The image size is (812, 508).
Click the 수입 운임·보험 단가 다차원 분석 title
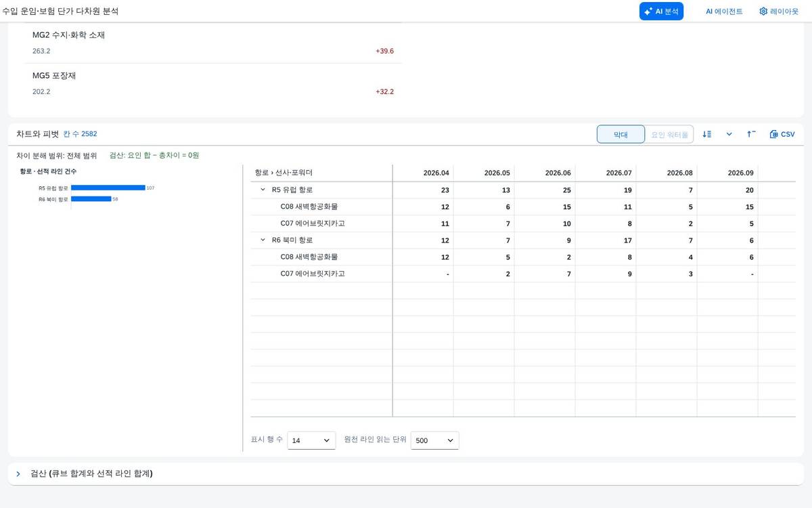coord(60,12)
